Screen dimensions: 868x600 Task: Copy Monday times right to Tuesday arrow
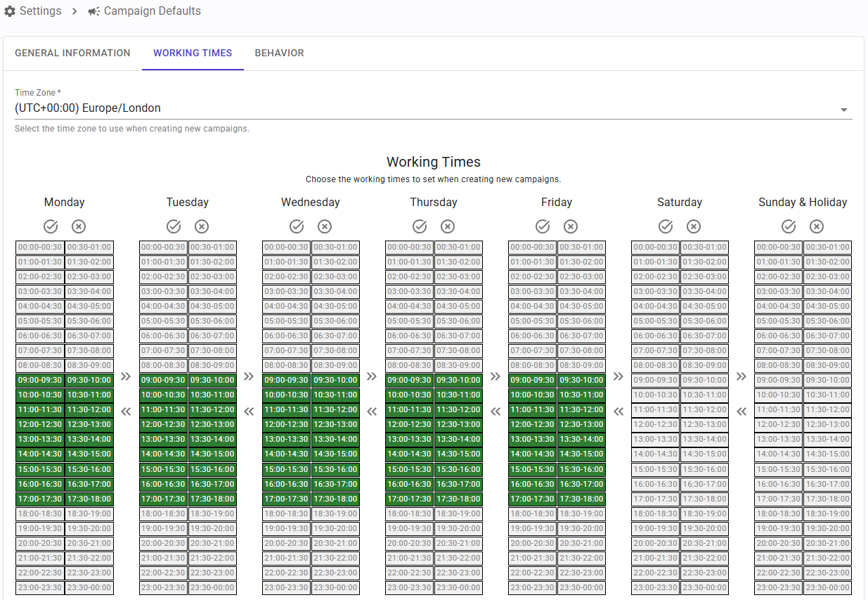pyautogui.click(x=126, y=376)
